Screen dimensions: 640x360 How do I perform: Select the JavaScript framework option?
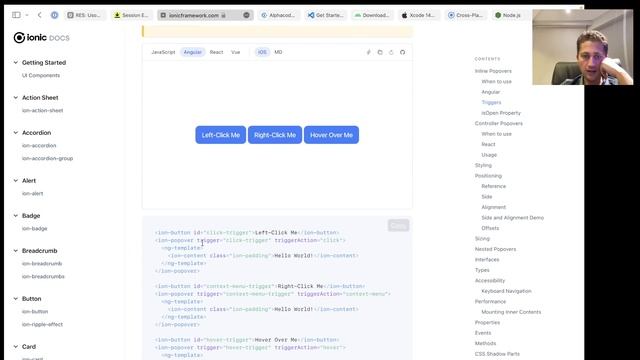(163, 52)
